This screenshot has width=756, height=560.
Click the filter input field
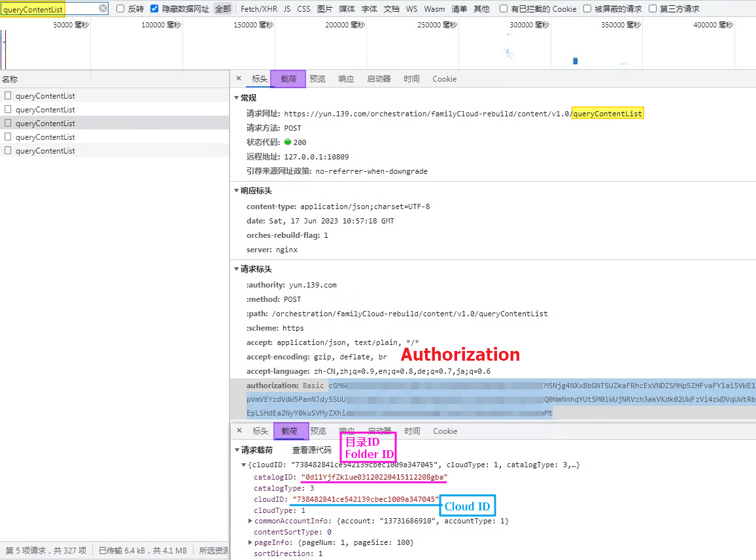(49, 8)
